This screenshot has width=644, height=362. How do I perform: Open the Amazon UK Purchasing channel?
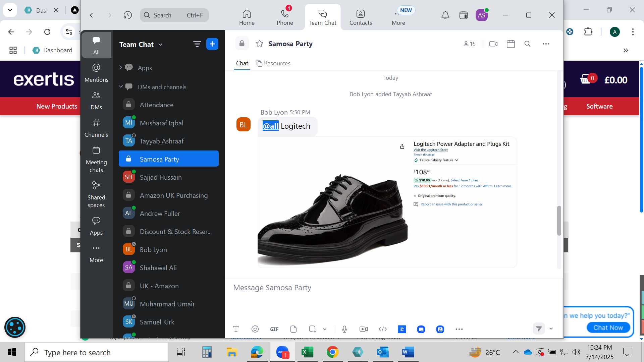pyautogui.click(x=168, y=195)
